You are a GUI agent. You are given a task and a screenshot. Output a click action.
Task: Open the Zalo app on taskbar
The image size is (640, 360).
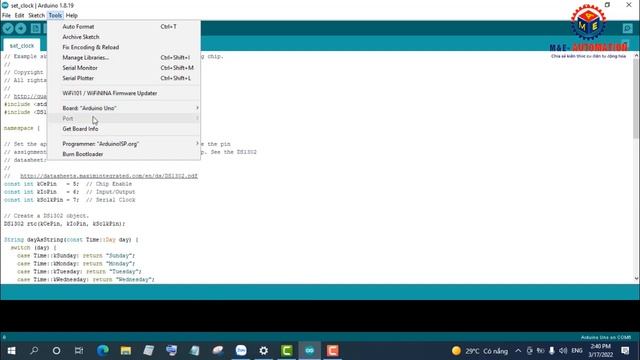pos(241,351)
